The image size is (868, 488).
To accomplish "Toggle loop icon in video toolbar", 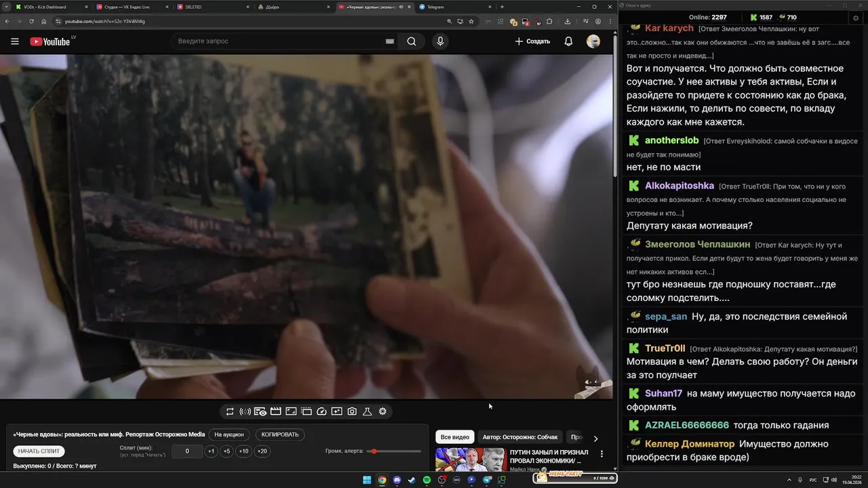I will point(230,411).
